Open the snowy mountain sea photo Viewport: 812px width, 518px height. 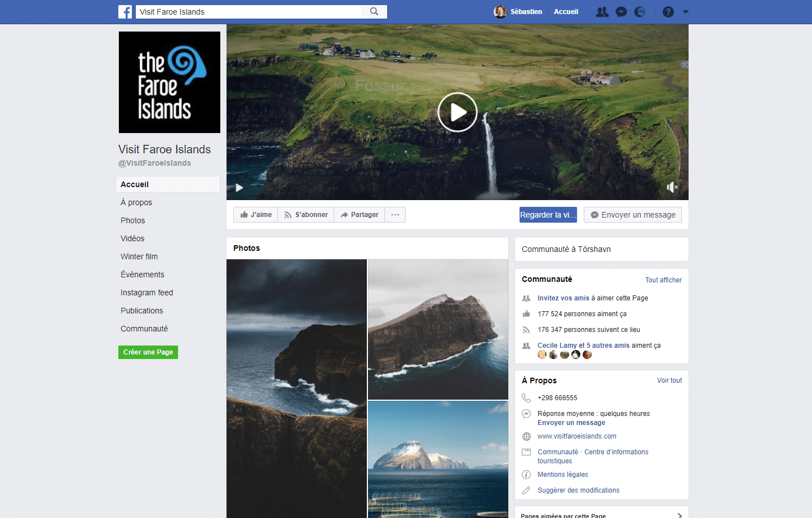tap(438, 459)
